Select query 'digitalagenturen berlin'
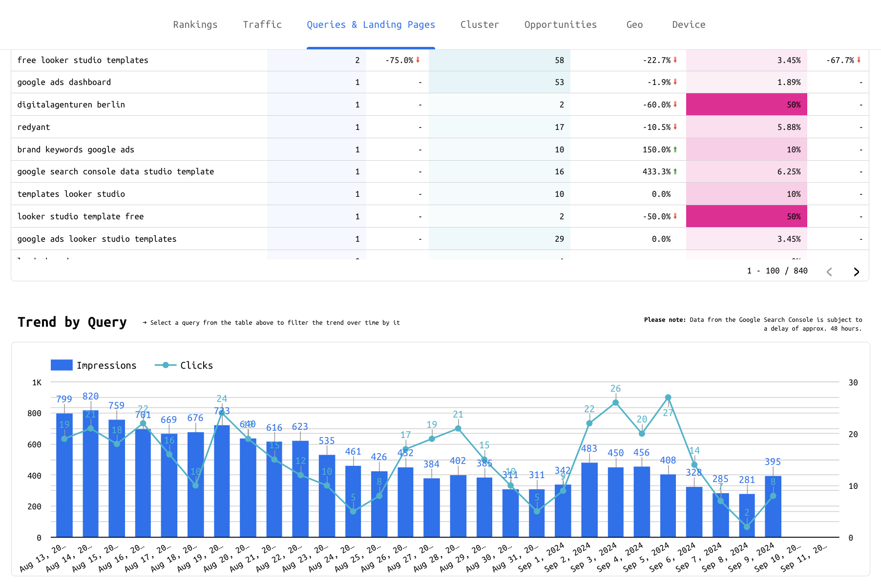Screen dimensions: 881x588 point(71,105)
